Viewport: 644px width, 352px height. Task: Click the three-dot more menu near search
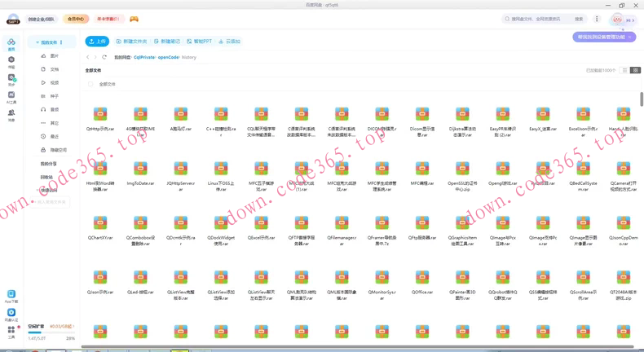click(597, 19)
